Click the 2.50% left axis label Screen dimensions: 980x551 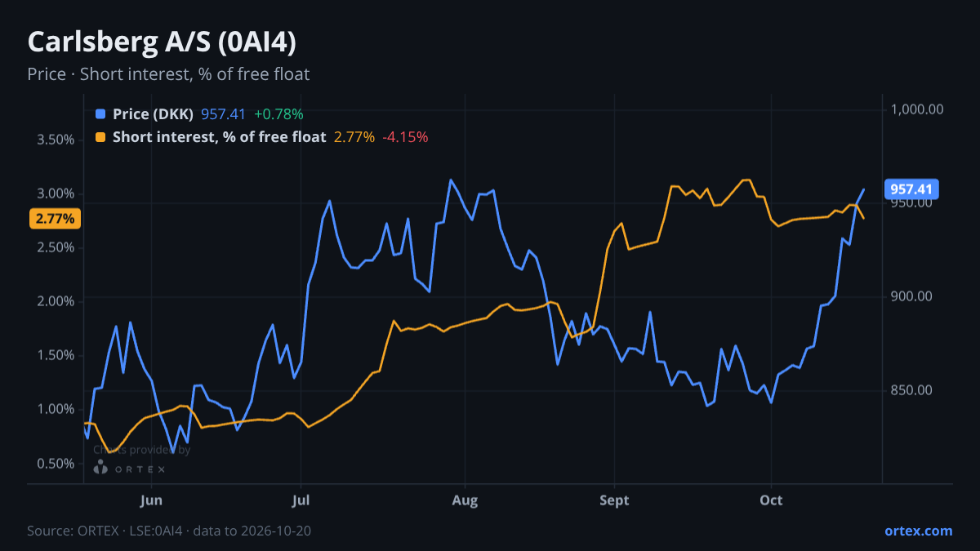pos(56,247)
